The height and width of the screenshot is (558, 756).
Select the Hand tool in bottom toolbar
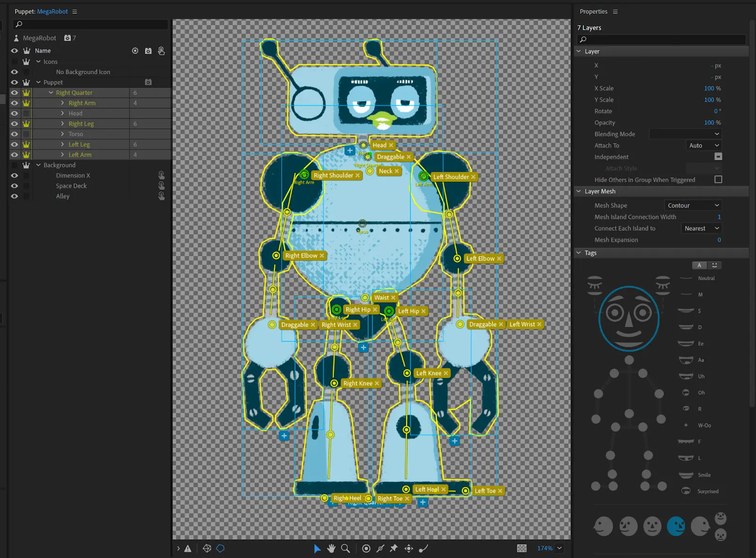click(x=331, y=548)
